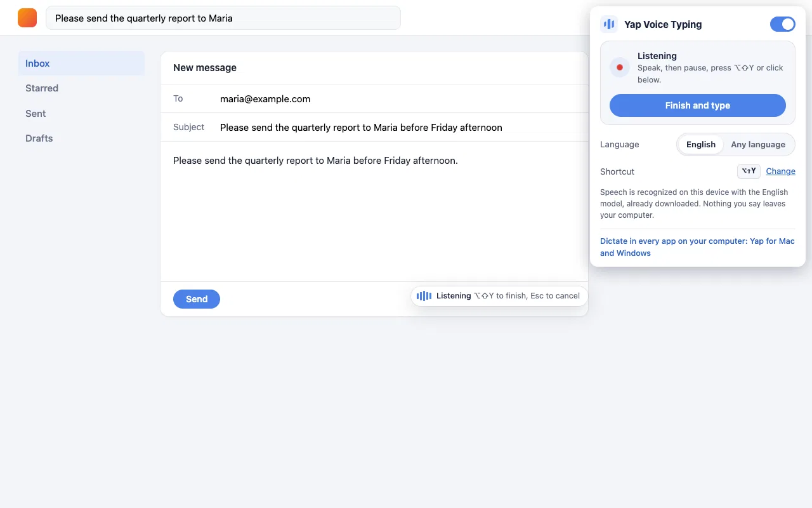Click the on-device speech privacy note
This screenshot has width=812, height=508.
tap(693, 204)
